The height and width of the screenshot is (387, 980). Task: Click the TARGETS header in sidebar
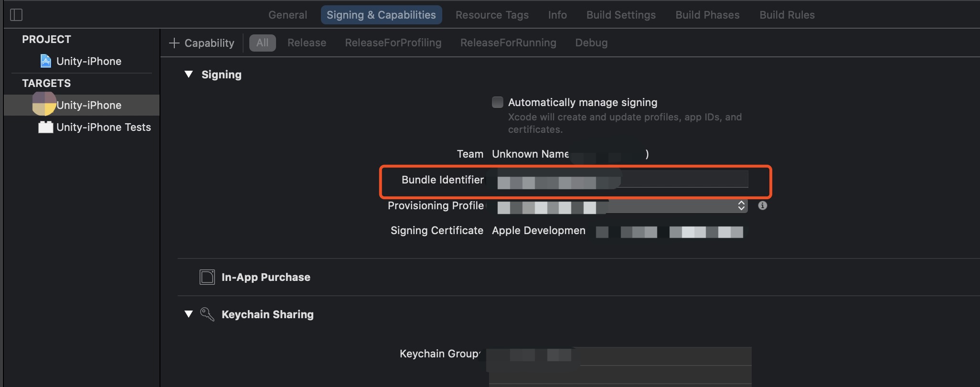(46, 83)
